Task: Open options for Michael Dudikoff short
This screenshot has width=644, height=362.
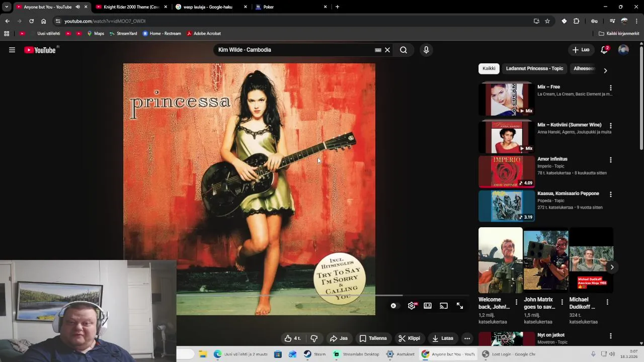Action: tap(607, 302)
